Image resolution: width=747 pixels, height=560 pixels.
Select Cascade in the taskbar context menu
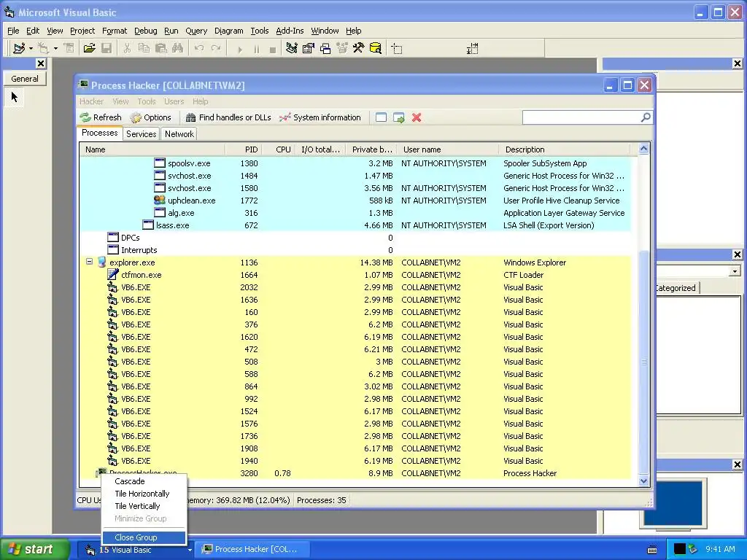pyautogui.click(x=130, y=481)
